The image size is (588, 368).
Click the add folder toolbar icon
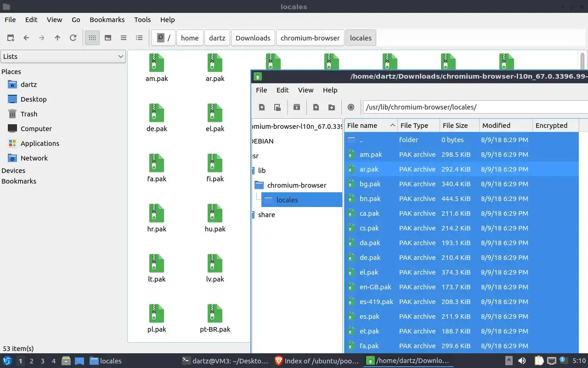click(332, 107)
